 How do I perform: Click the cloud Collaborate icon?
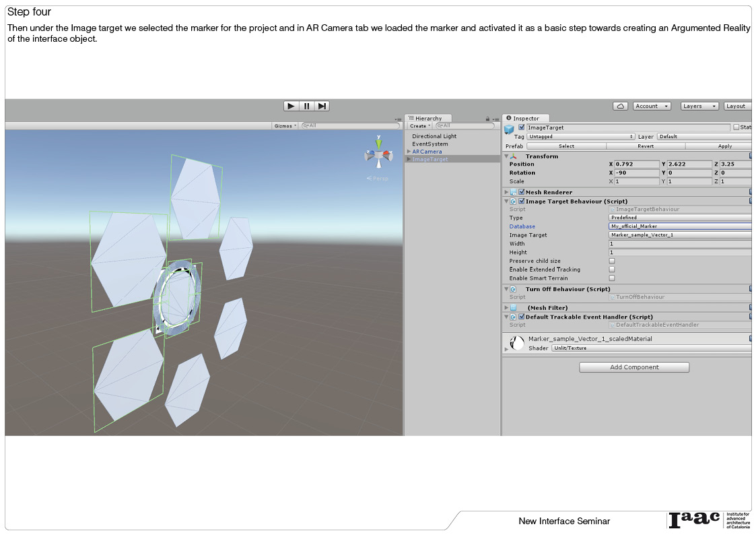pyautogui.click(x=620, y=106)
